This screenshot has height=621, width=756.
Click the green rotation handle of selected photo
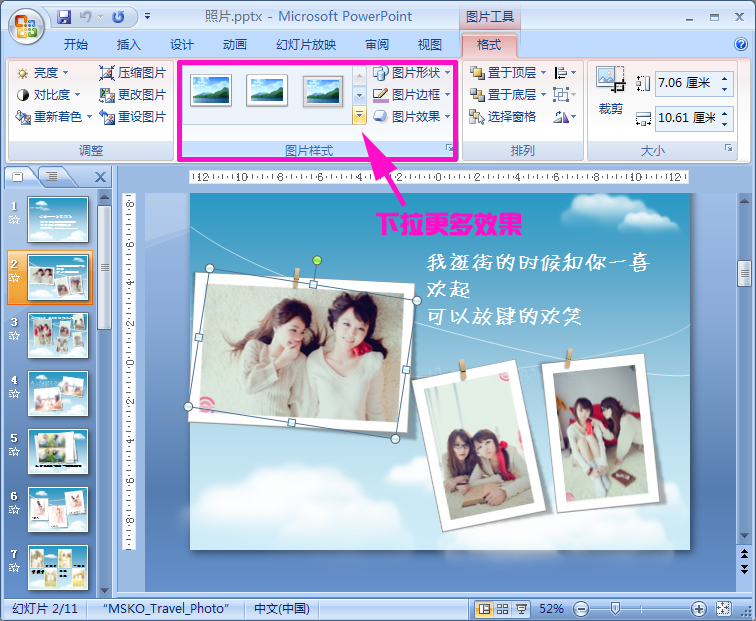click(317, 260)
